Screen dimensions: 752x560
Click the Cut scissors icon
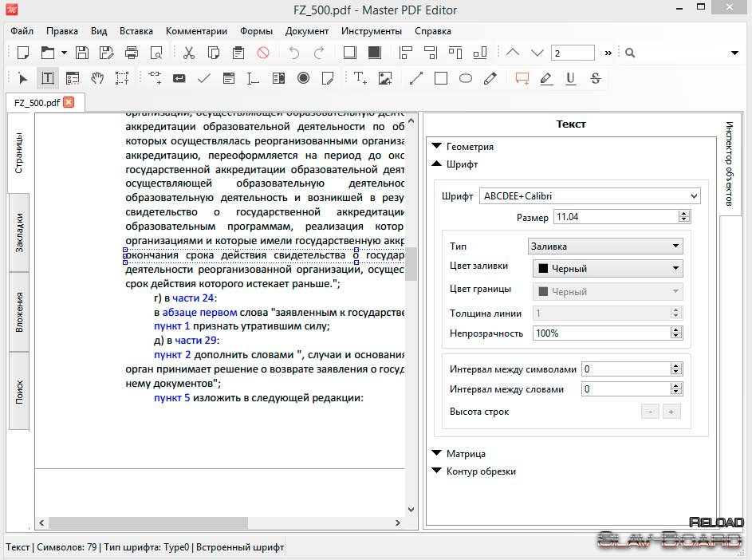pyautogui.click(x=189, y=53)
